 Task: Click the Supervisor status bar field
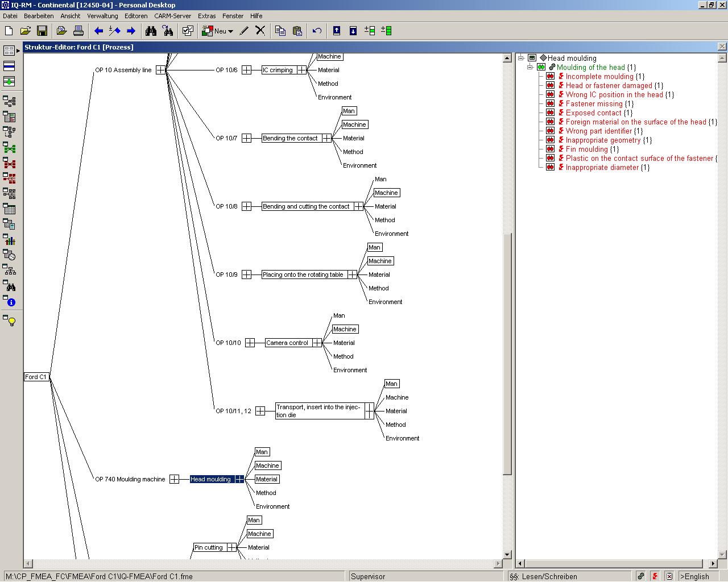click(427, 576)
